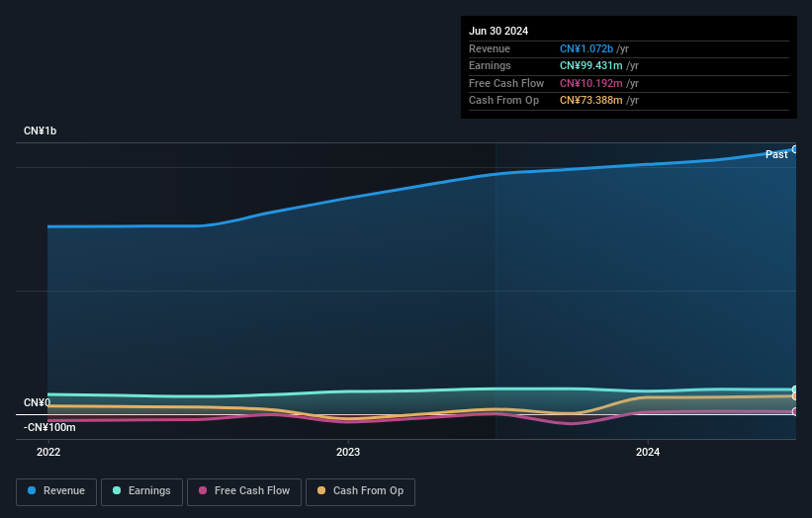
Task: Click the CN¥1.072b revenue value
Action: pos(586,48)
